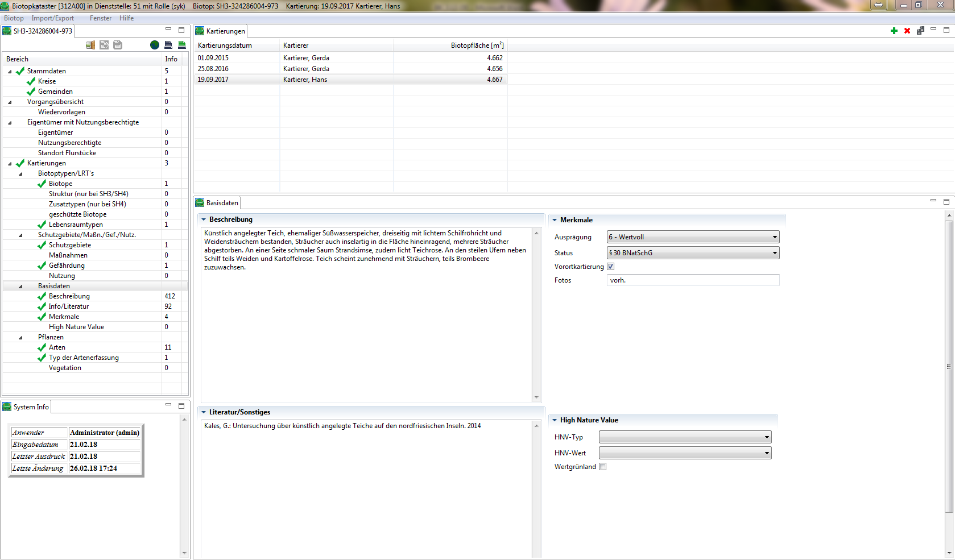Open the Fenster menu
The width and height of the screenshot is (955, 560).
point(101,18)
